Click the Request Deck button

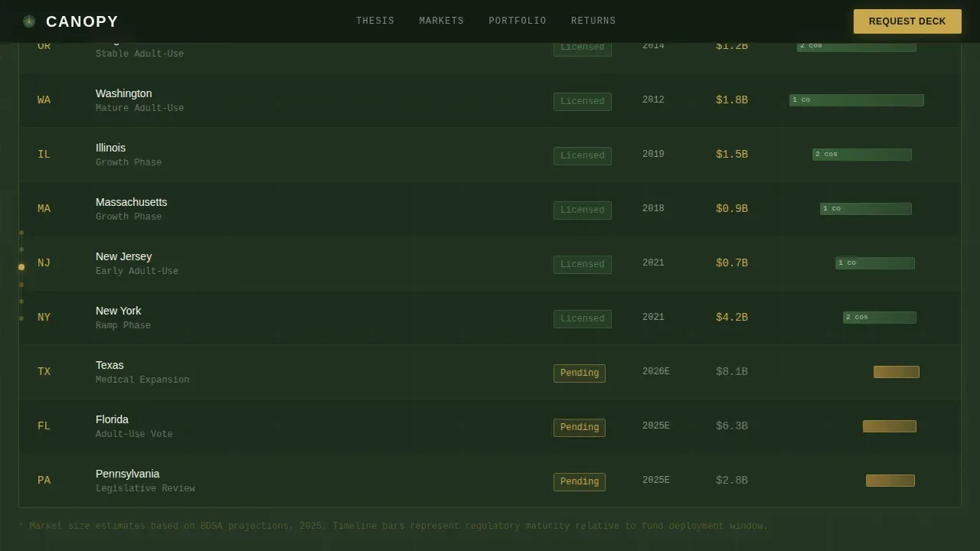(x=907, y=21)
